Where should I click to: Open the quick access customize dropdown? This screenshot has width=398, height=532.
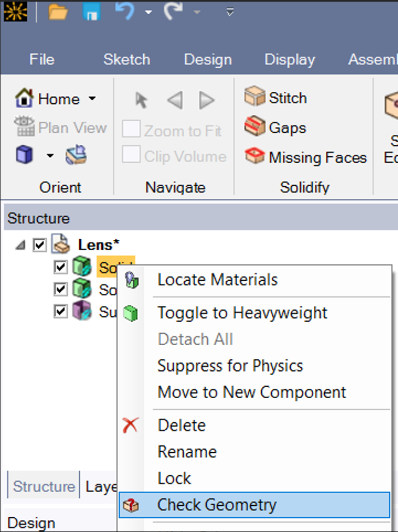pos(230,13)
